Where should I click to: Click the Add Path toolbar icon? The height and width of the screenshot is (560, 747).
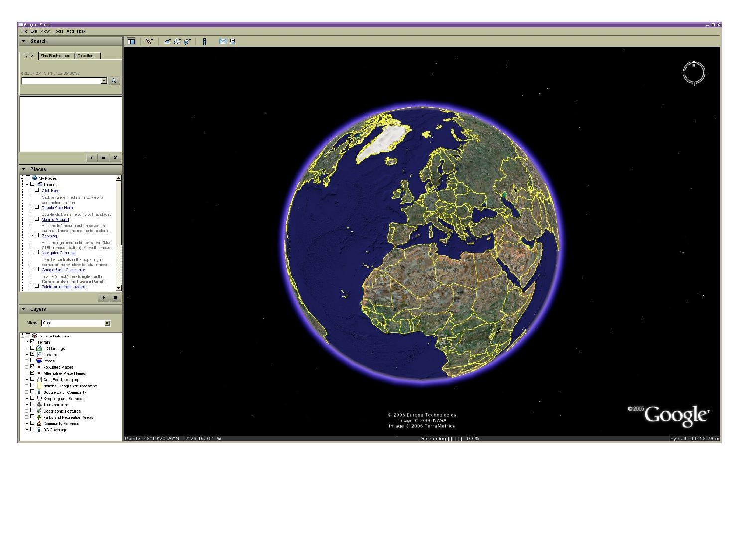click(x=177, y=41)
